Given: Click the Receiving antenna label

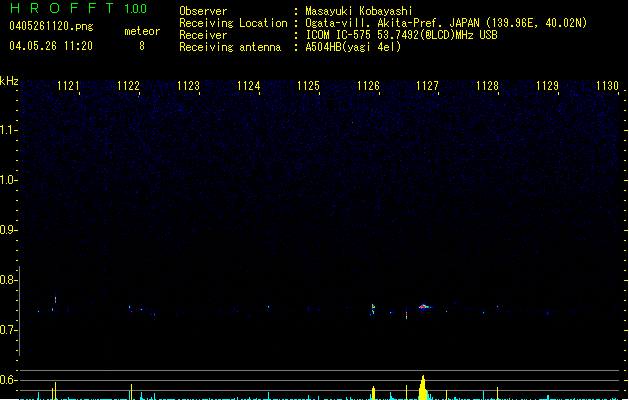Looking at the screenshot, I should point(230,47).
